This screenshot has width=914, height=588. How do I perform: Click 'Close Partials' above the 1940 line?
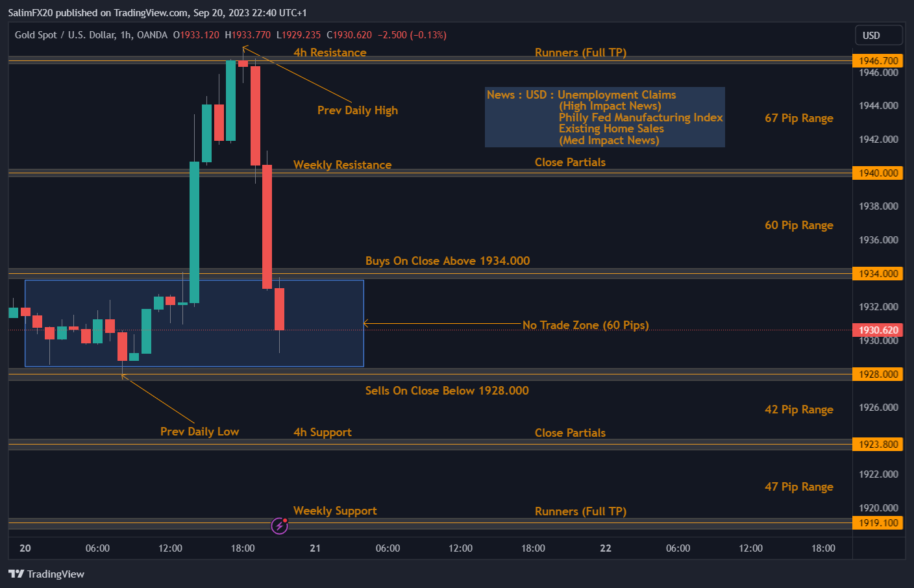(x=570, y=162)
